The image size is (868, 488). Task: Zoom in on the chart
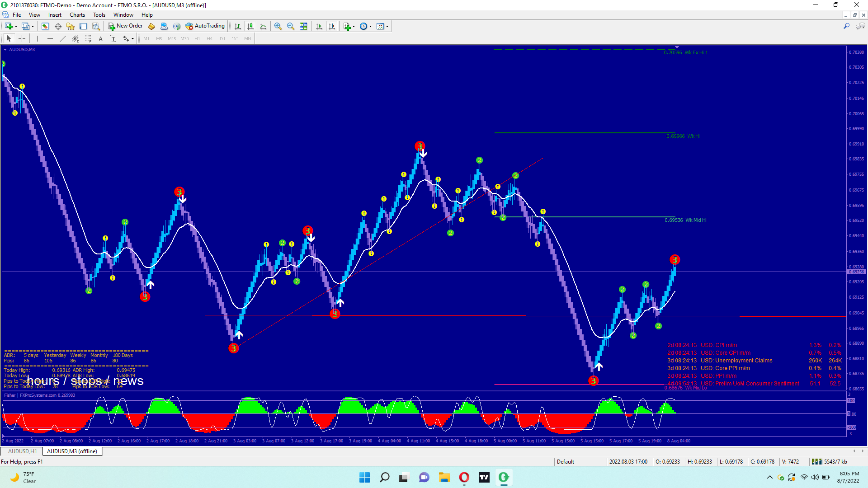coord(278,26)
